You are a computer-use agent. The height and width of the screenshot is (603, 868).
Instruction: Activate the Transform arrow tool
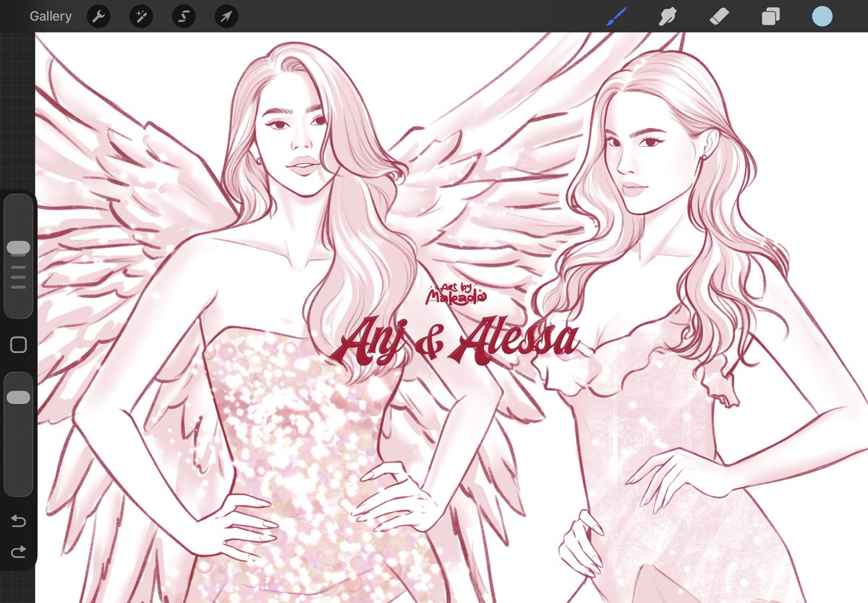[x=226, y=16]
